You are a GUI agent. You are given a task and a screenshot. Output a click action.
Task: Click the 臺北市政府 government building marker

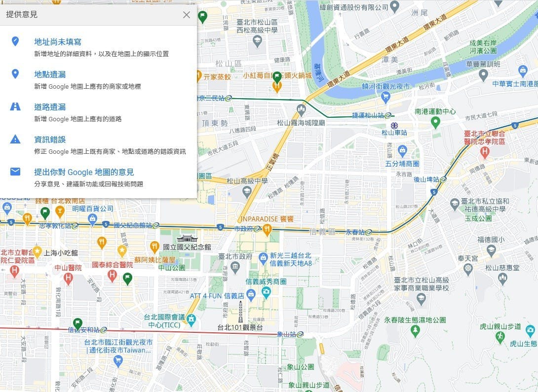[x=235, y=267]
